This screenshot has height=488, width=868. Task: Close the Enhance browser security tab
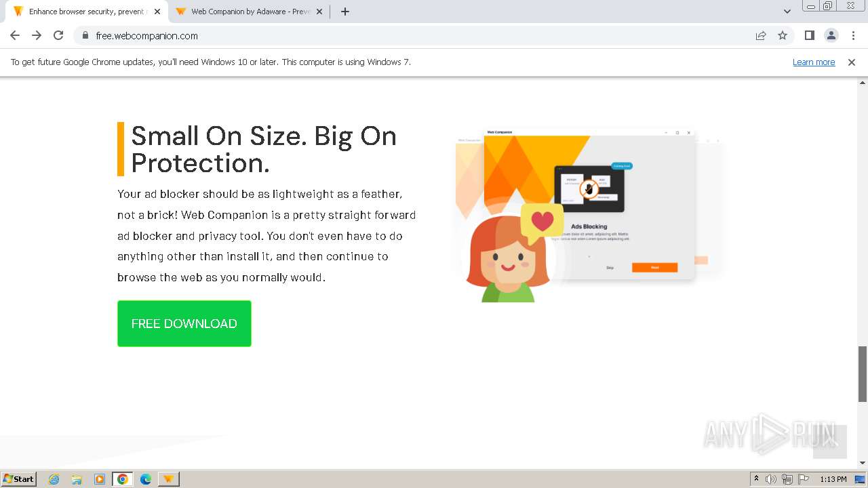point(157,12)
